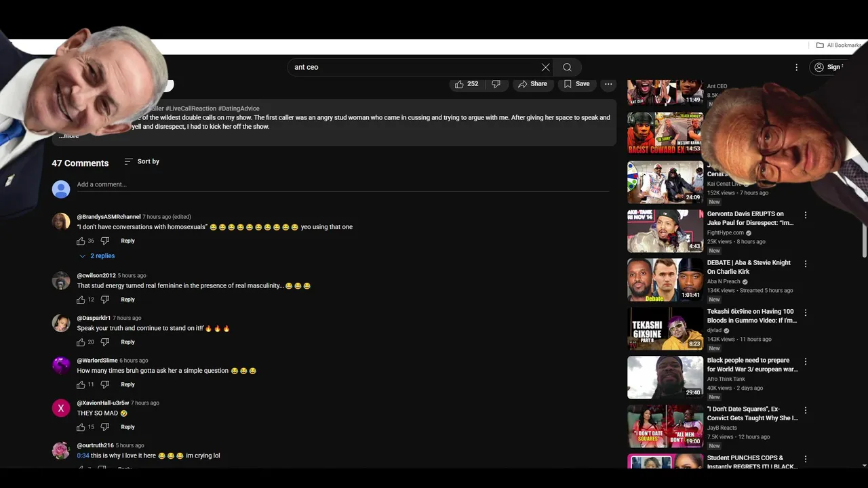Open options for Tekashi 6ix9ine video
This screenshot has width=868, height=488.
pos(806,312)
